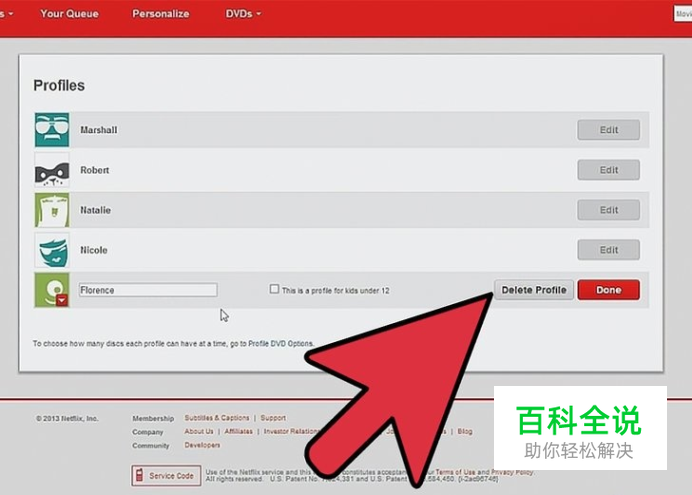This screenshot has width=692, height=495.
Task: Open the Profile DVD Options link
Action: pos(281,343)
